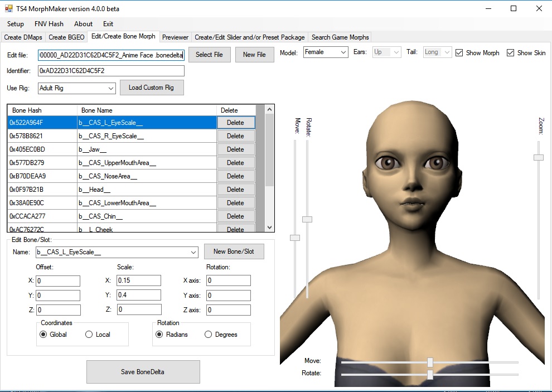The image size is (552, 392).
Task: Open the FNV Hash menu
Action: tap(49, 24)
